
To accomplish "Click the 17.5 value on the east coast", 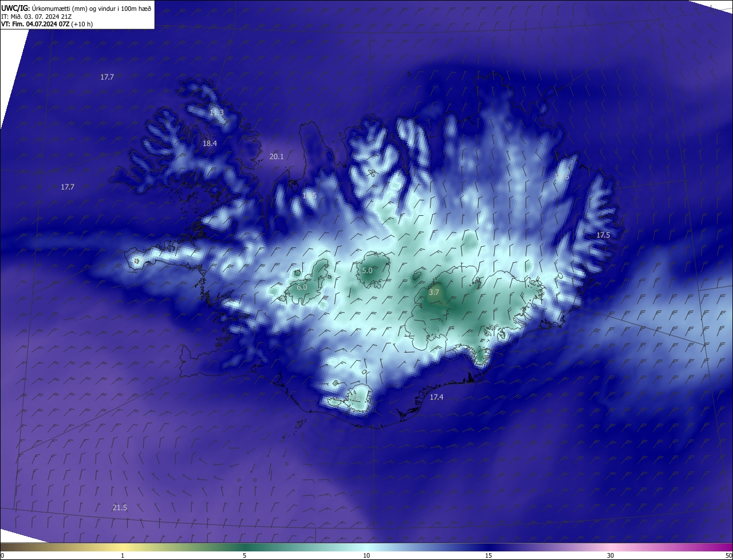I will [x=603, y=235].
